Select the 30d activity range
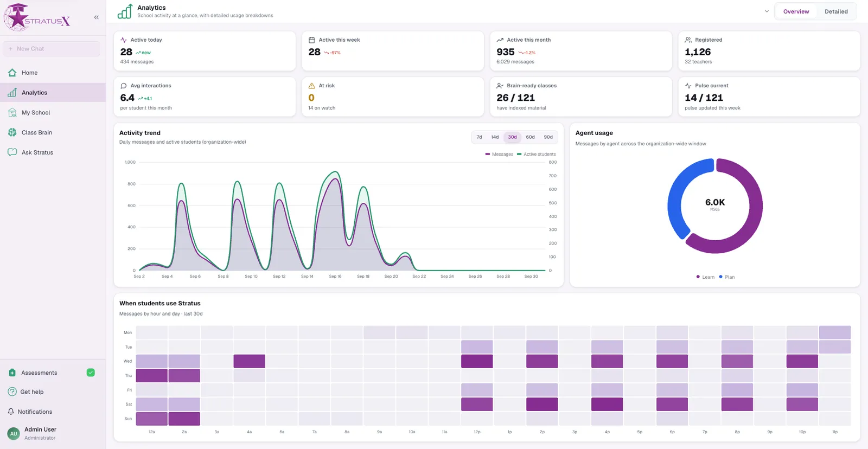 (512, 137)
